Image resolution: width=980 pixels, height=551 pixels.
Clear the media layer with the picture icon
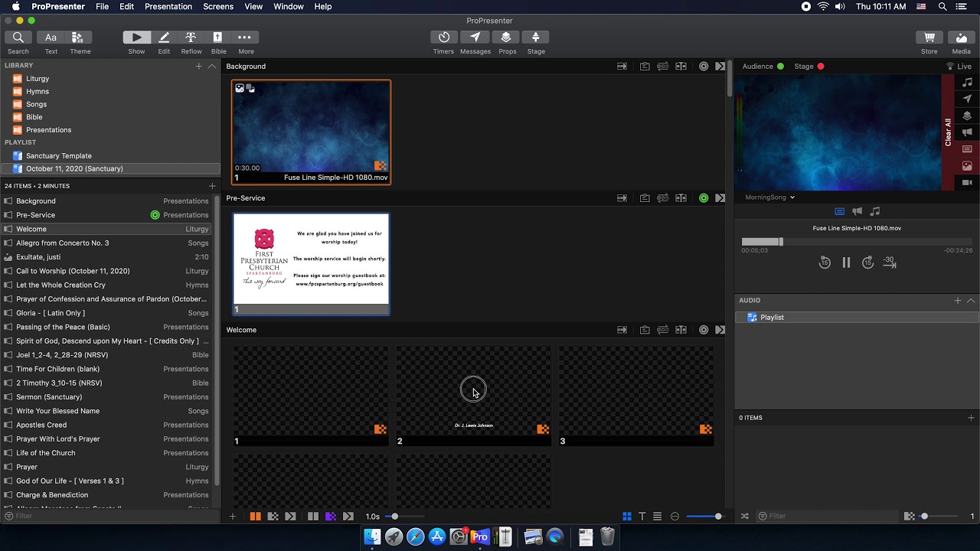(967, 166)
